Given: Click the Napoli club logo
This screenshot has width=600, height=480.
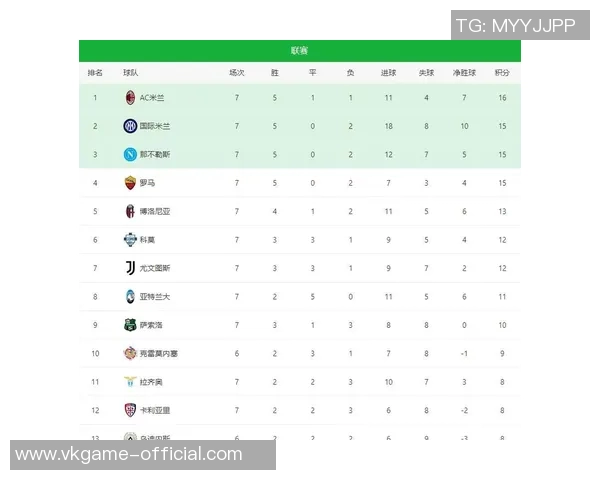Looking at the screenshot, I should pos(130,155).
